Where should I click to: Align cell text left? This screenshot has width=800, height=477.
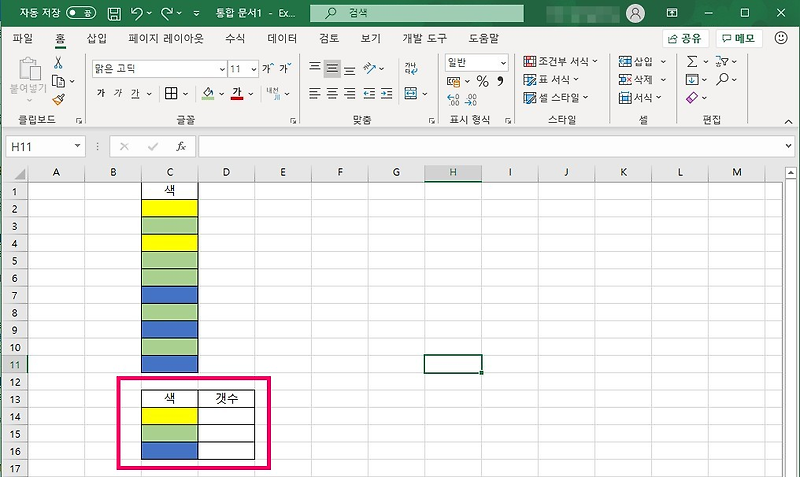pyautogui.click(x=315, y=93)
